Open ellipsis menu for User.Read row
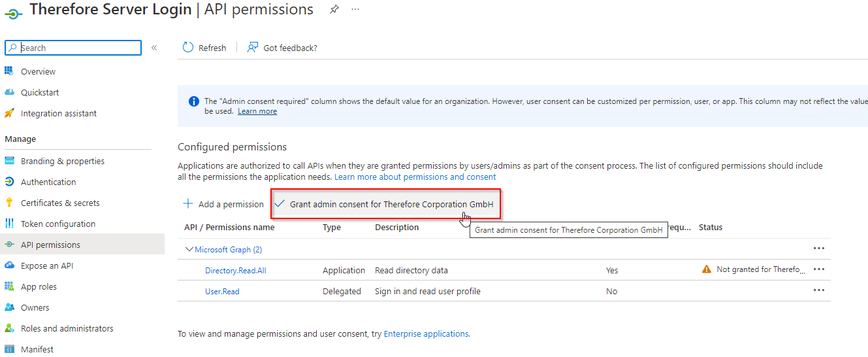Viewport: 868px width, 357px height. coord(819,290)
